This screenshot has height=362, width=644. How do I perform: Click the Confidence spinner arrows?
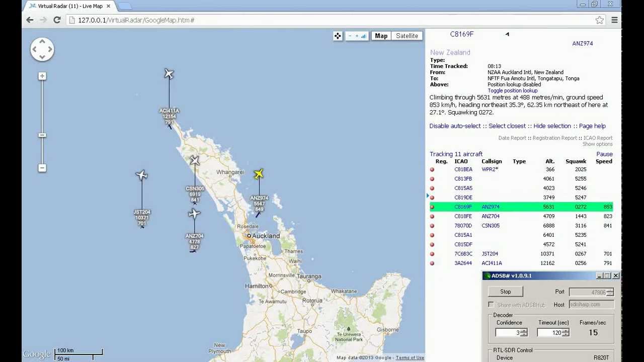[524, 333]
